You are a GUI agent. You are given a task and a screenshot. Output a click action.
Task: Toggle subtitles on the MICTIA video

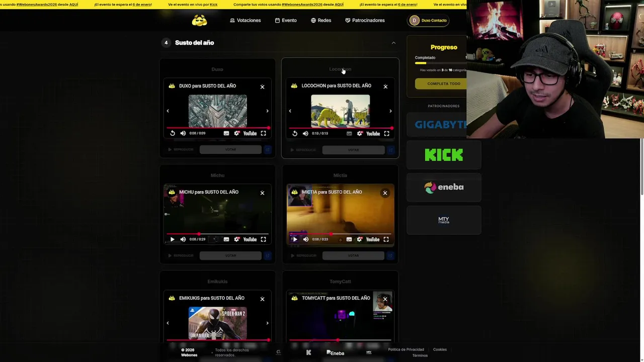(349, 239)
